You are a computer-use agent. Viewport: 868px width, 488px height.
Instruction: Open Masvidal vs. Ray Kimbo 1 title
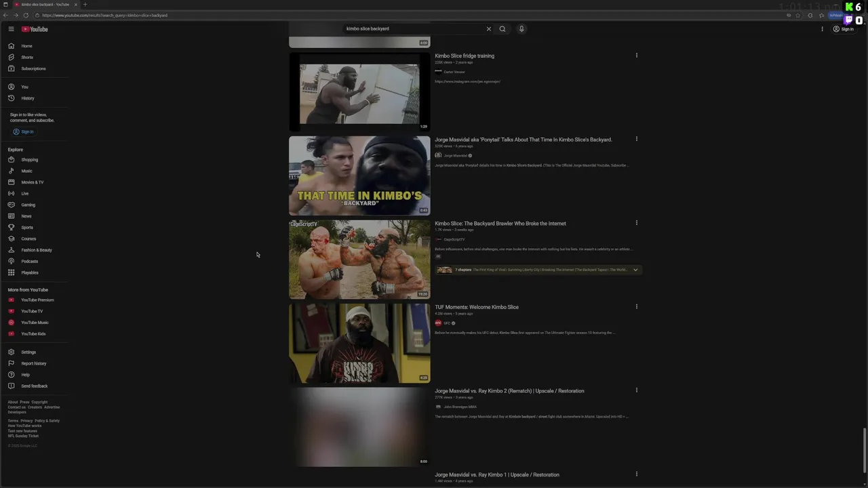click(x=497, y=475)
